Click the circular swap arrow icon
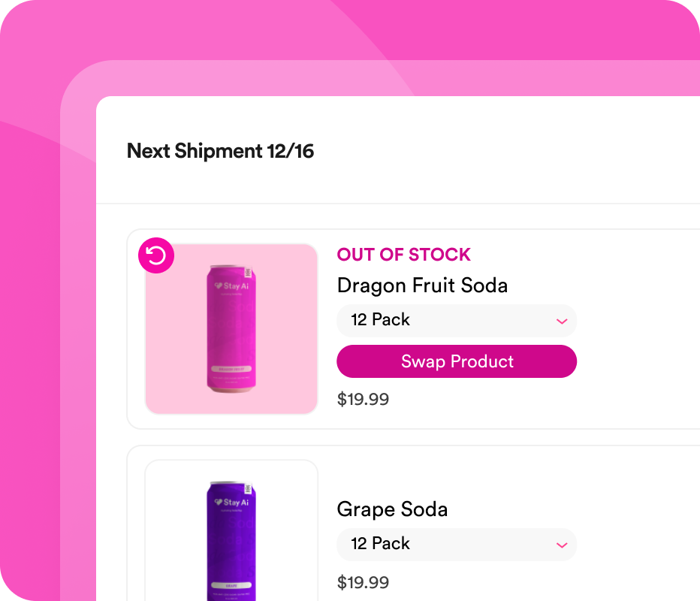700x601 pixels. tap(156, 257)
